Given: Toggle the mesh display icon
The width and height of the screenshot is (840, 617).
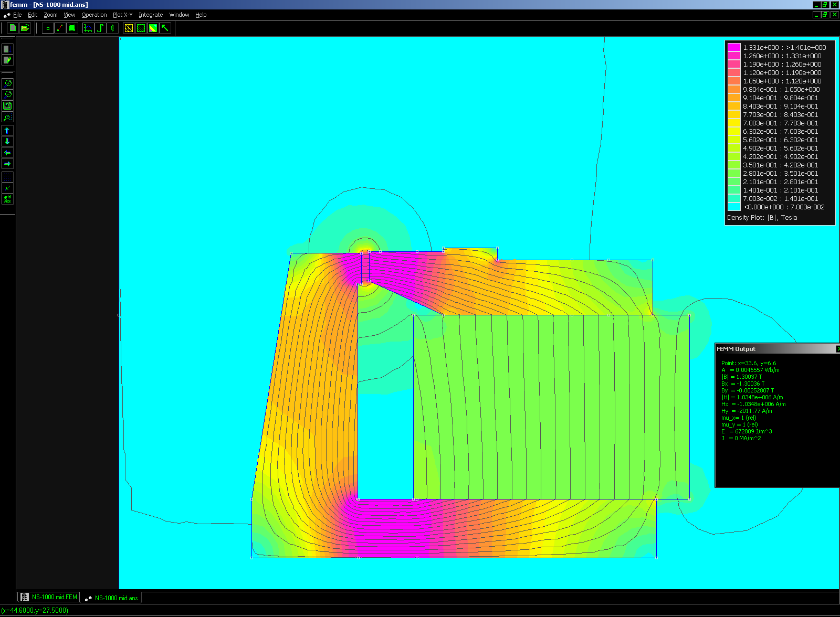Looking at the screenshot, I should coord(129,28).
